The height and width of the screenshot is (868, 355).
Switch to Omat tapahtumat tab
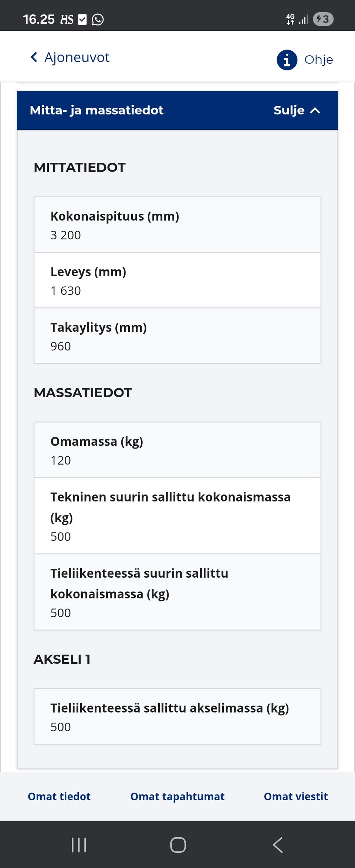coord(177,796)
